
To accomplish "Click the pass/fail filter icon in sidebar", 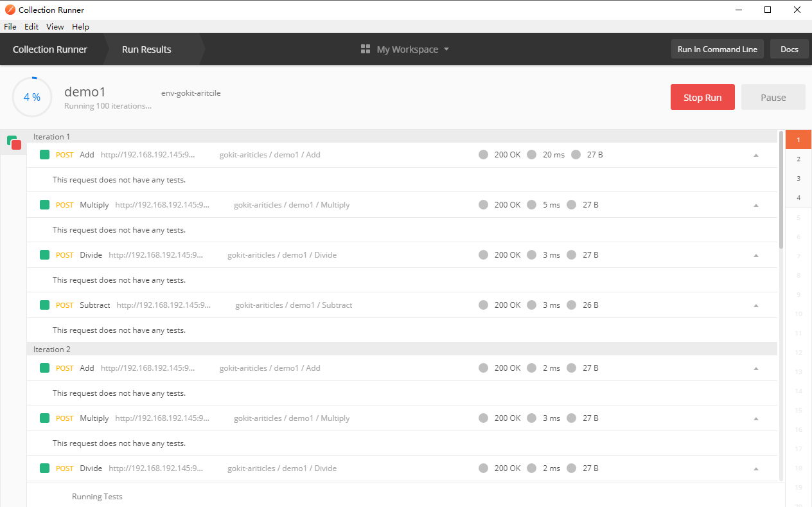I will tap(14, 143).
